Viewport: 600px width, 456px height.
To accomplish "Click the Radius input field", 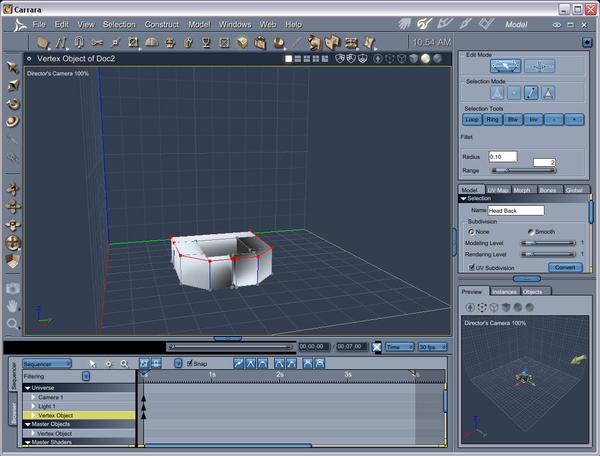I will pyautogui.click(x=502, y=156).
